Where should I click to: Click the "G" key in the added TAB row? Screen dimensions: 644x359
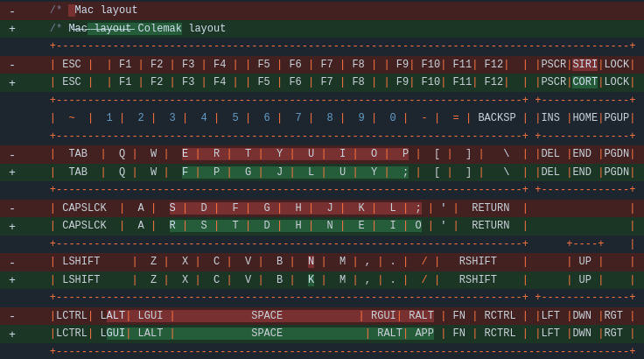tap(248, 172)
